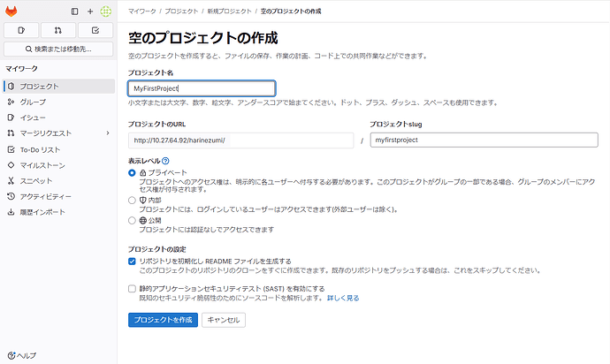Screen dimensions: 610x364
Task: Select the 公開 visibility radio button
Action: click(132, 220)
